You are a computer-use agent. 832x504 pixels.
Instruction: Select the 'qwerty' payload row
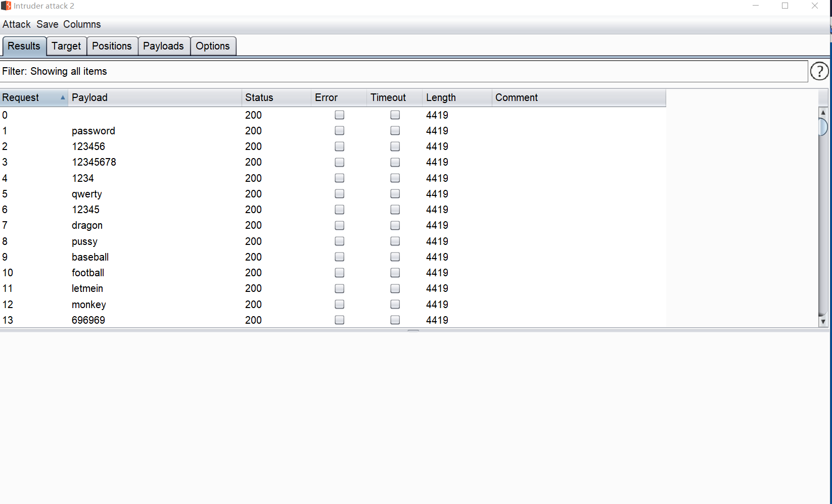tap(333, 194)
